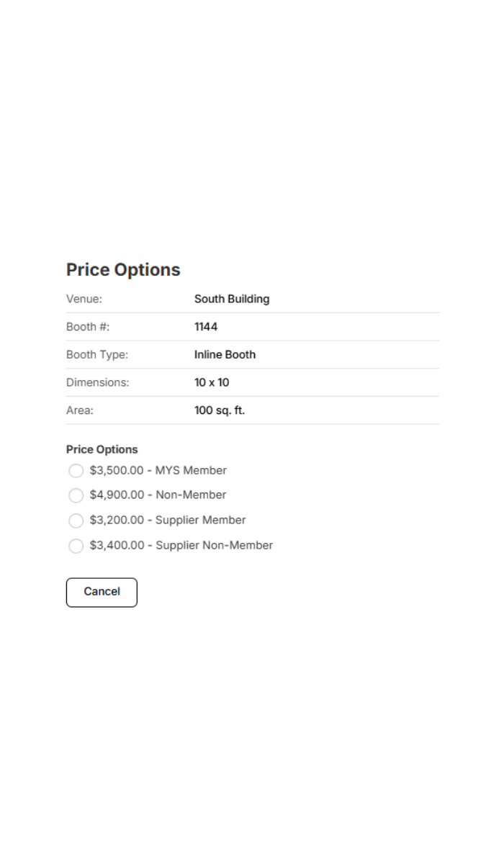Click the Venue field label
The height and width of the screenshot is (864, 504).
point(84,299)
